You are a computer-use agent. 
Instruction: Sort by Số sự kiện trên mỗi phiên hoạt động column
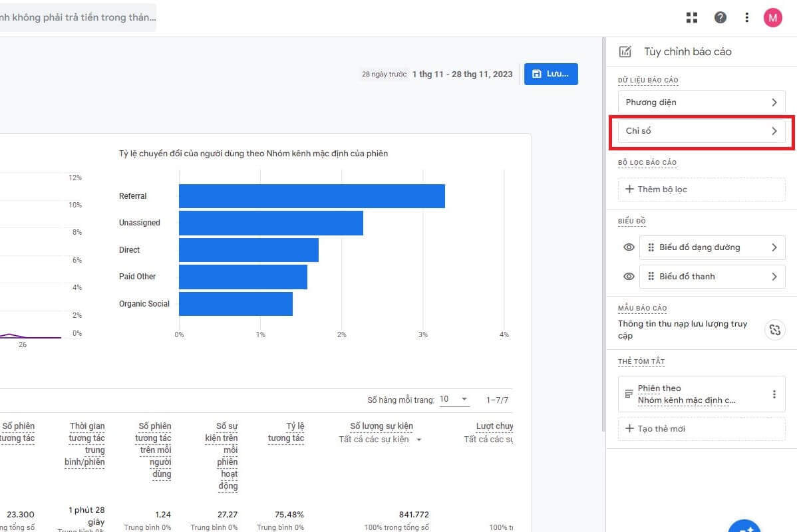(x=222, y=456)
